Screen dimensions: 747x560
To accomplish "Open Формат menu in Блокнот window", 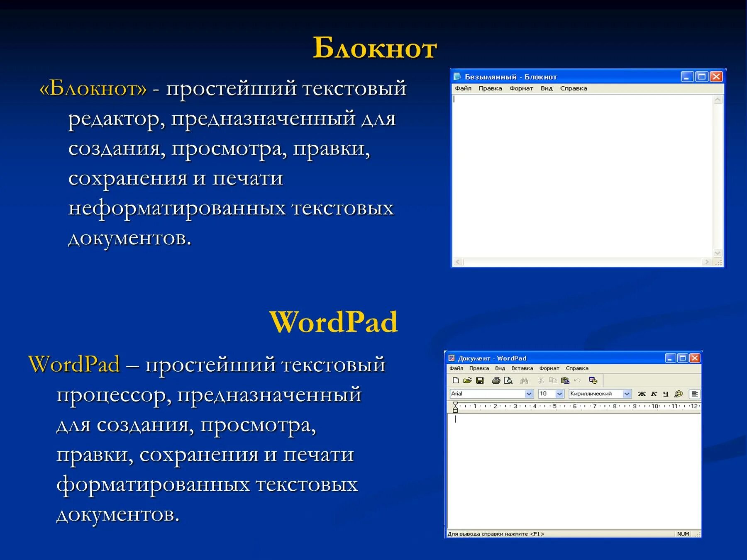I will tap(521, 88).
